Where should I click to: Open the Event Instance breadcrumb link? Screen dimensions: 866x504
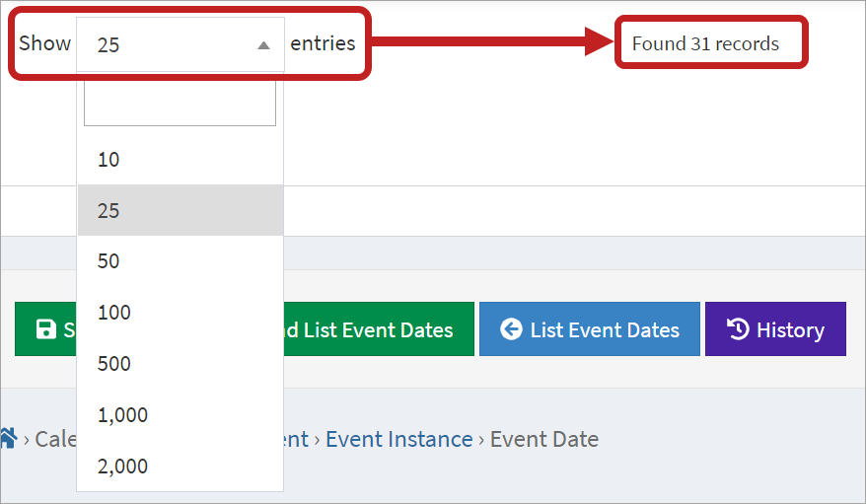(398, 439)
